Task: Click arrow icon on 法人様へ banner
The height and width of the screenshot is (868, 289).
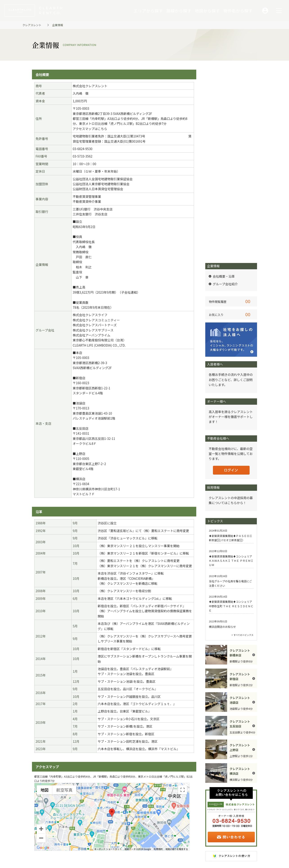Action: (x=252, y=352)
